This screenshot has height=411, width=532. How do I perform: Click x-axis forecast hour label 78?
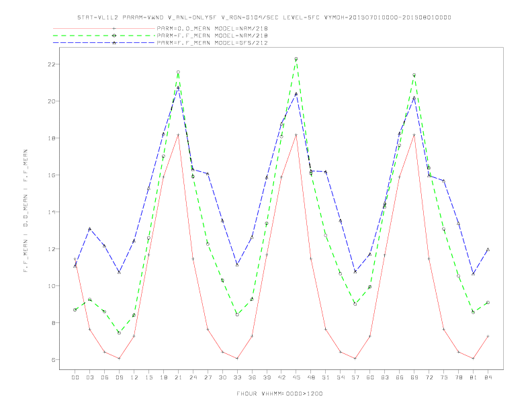459,377
